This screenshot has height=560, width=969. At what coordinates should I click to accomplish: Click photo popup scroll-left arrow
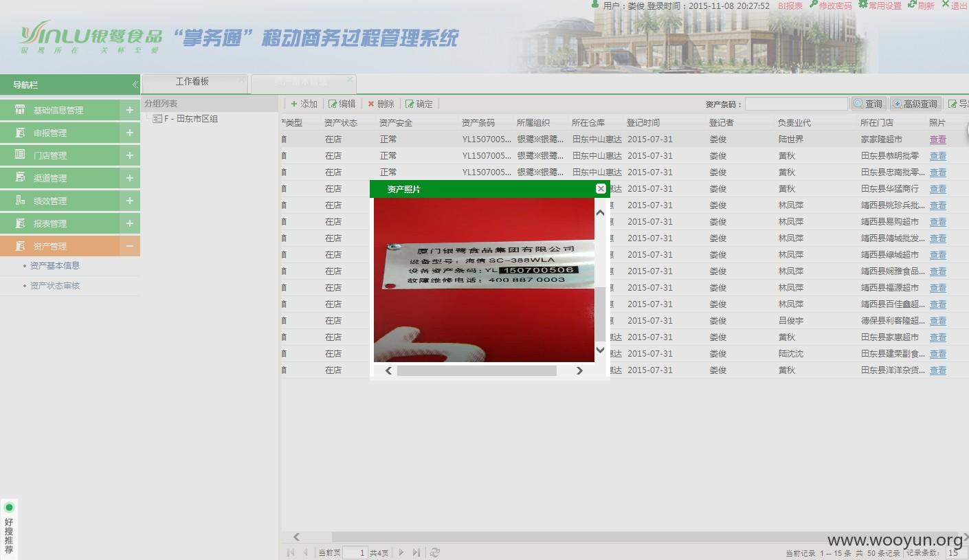[388, 370]
